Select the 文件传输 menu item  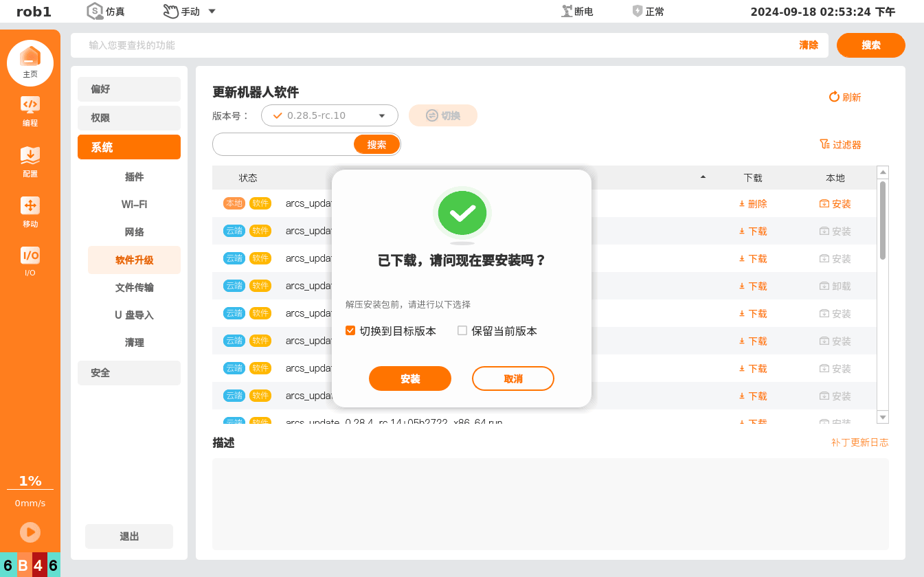point(135,287)
